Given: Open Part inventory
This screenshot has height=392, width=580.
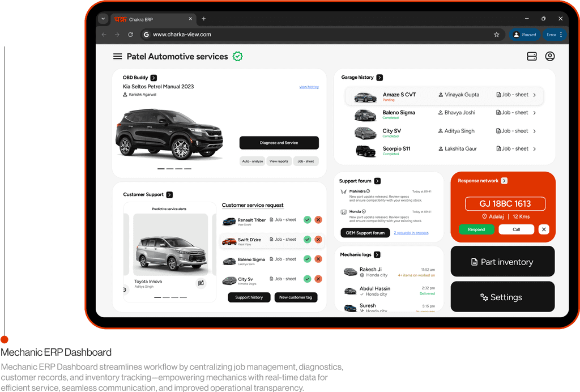Looking at the screenshot, I should [x=502, y=262].
